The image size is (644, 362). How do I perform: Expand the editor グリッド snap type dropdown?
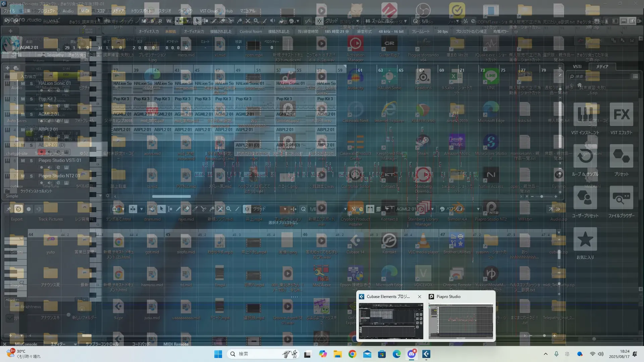click(285, 209)
